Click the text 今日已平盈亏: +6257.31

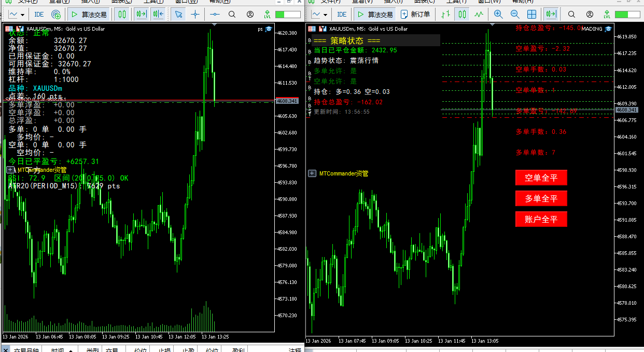(53, 161)
